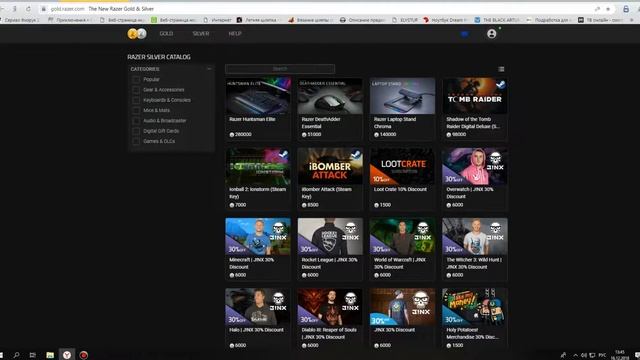The image size is (640, 360).
Task: Click the JINX skull logo on Overwatch card
Action: click(x=495, y=161)
